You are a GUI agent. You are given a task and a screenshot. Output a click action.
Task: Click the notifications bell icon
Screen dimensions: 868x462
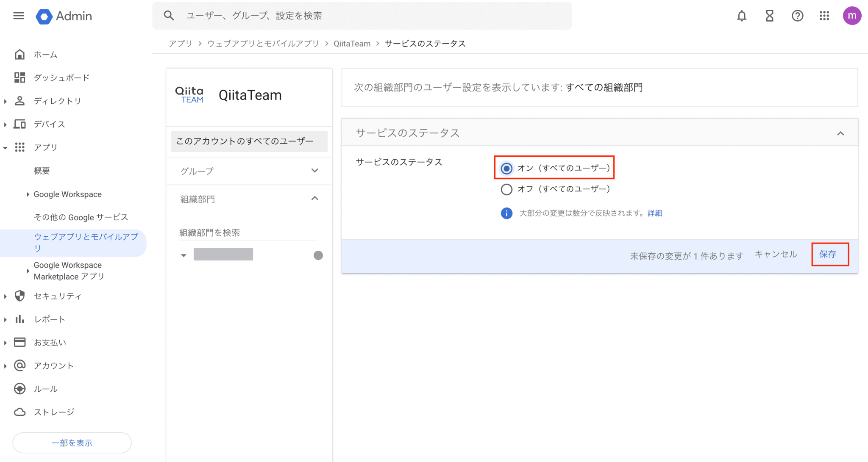(x=741, y=16)
